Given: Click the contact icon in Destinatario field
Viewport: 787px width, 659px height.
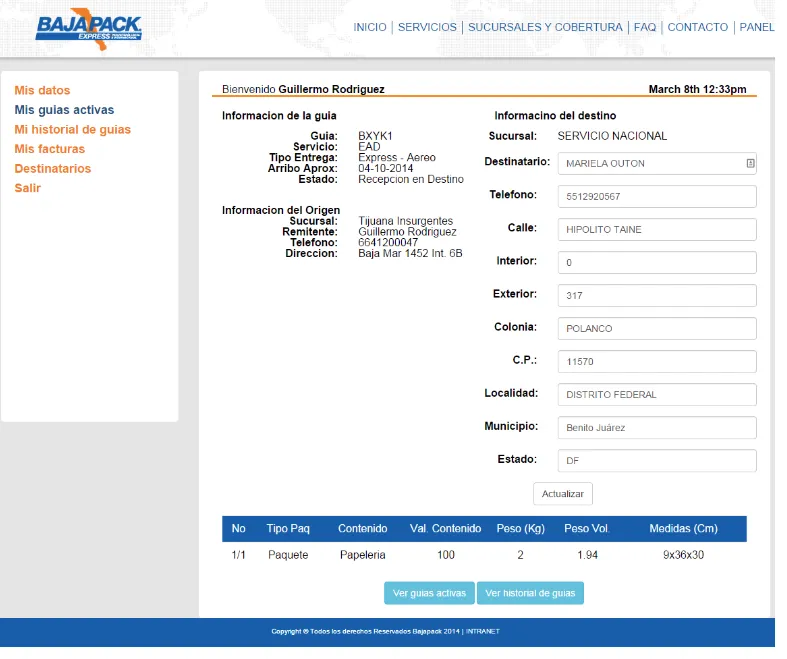Looking at the screenshot, I should (750, 163).
